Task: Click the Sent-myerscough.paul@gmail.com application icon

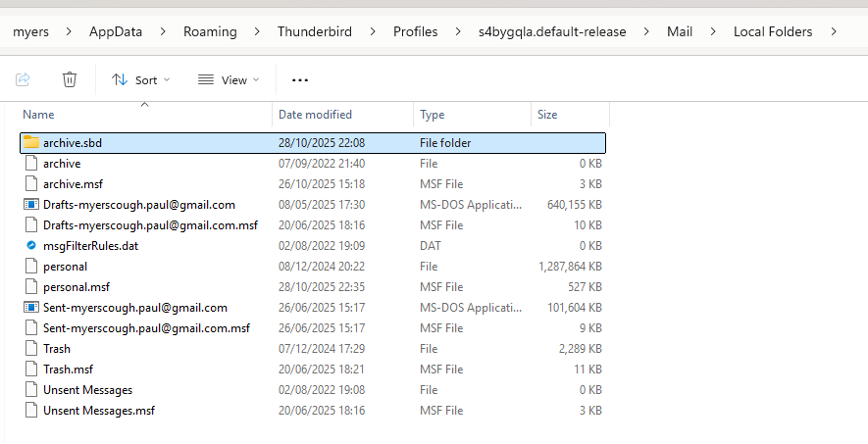Action: tap(31, 308)
